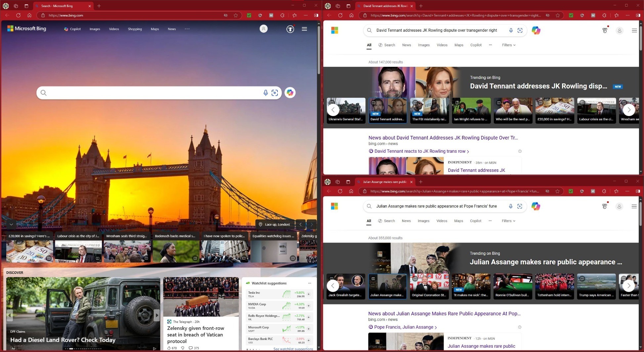Open more options ellipsis in Bing homepage nav

point(187,29)
